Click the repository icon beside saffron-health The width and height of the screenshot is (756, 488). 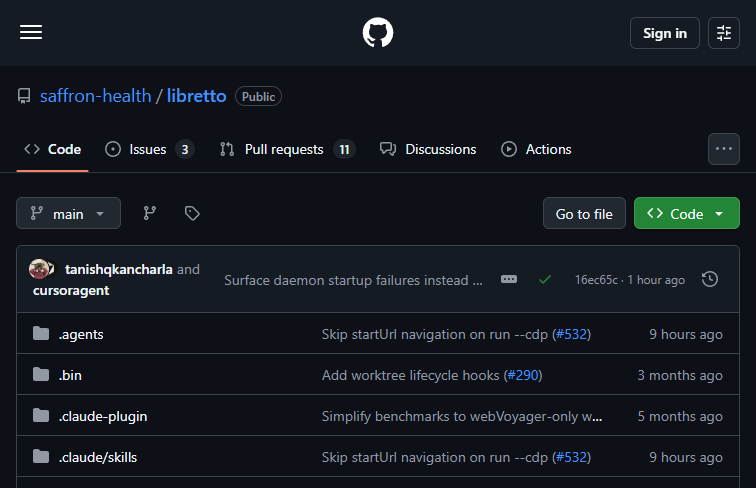[24, 96]
